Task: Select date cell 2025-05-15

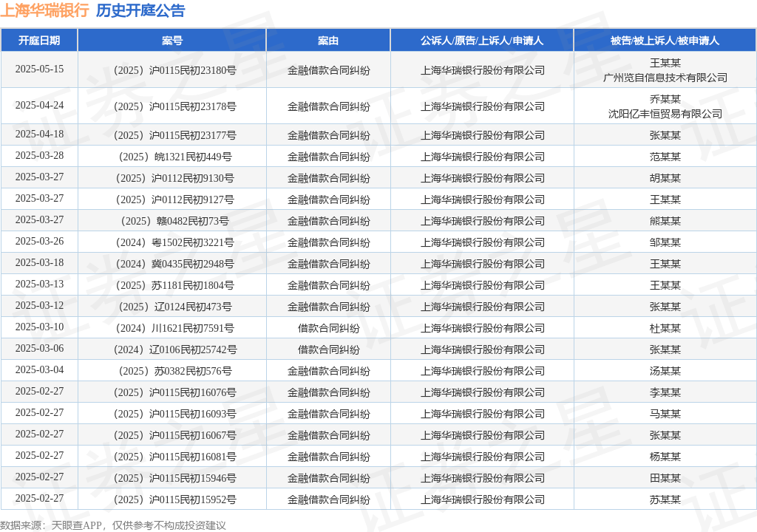Action: click(x=39, y=69)
